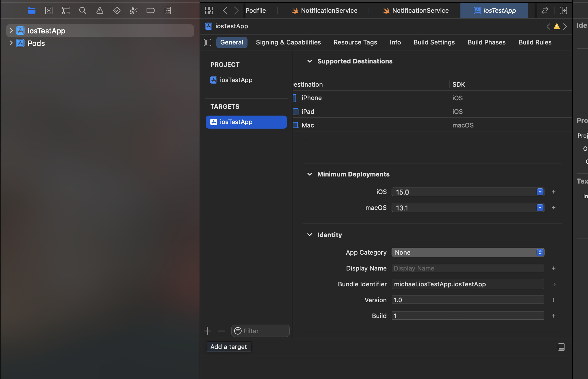Image resolution: width=588 pixels, height=379 pixels.
Task: Click the diamond/bookmark icon in toolbar
Action: (117, 10)
